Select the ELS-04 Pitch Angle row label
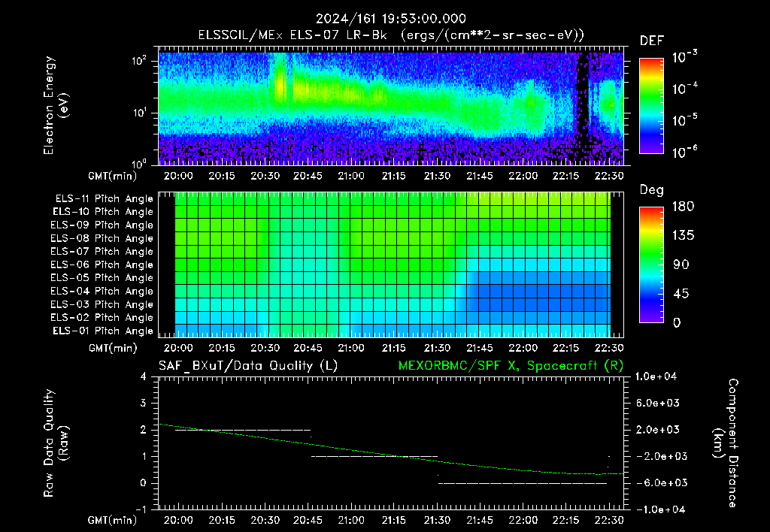770x532 pixels. (x=102, y=291)
